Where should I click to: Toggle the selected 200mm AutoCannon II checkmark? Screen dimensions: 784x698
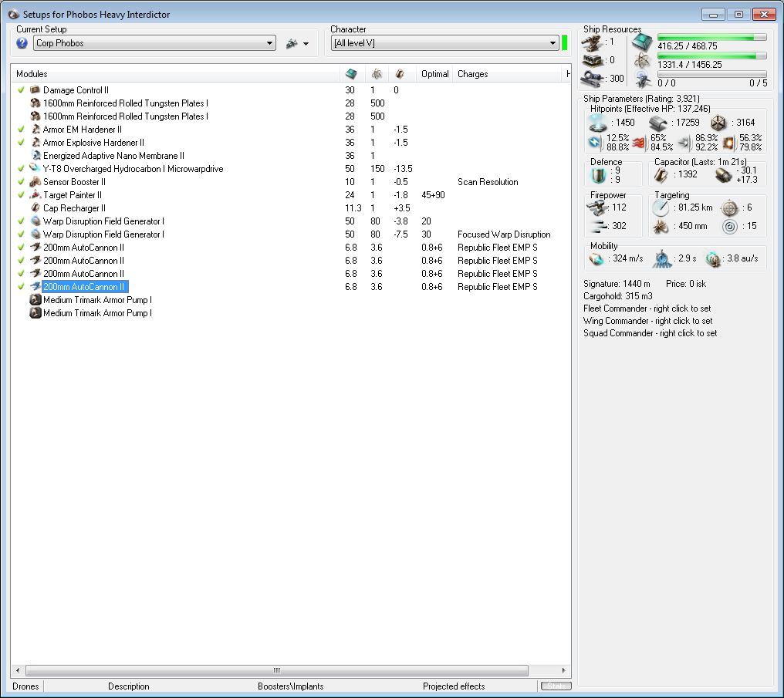click(21, 287)
